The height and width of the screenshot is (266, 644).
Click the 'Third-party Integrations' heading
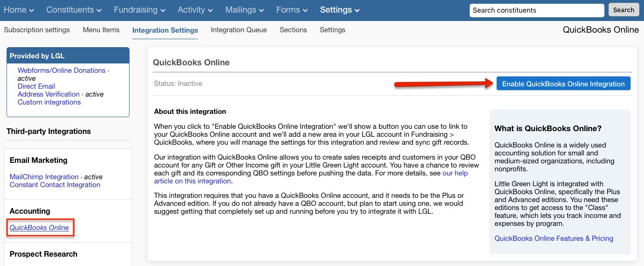(x=48, y=132)
